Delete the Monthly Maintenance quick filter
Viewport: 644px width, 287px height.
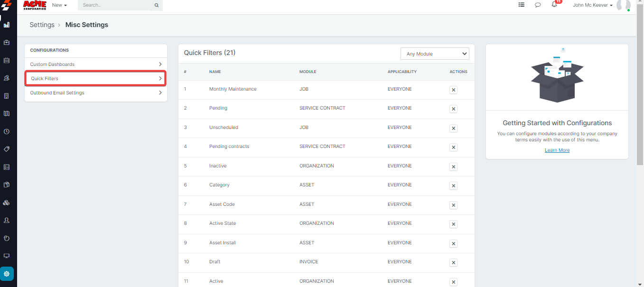click(x=453, y=90)
